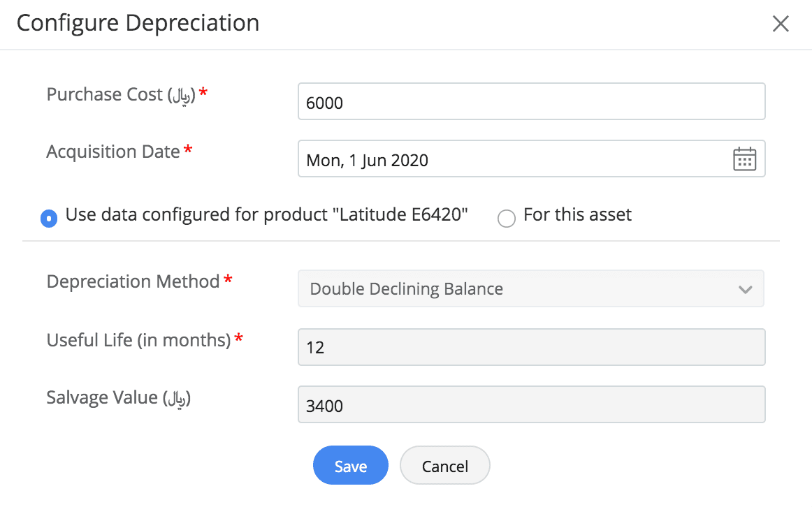This screenshot has width=812, height=507.
Task: Click the "For this asset" label text
Action: pyautogui.click(x=577, y=214)
